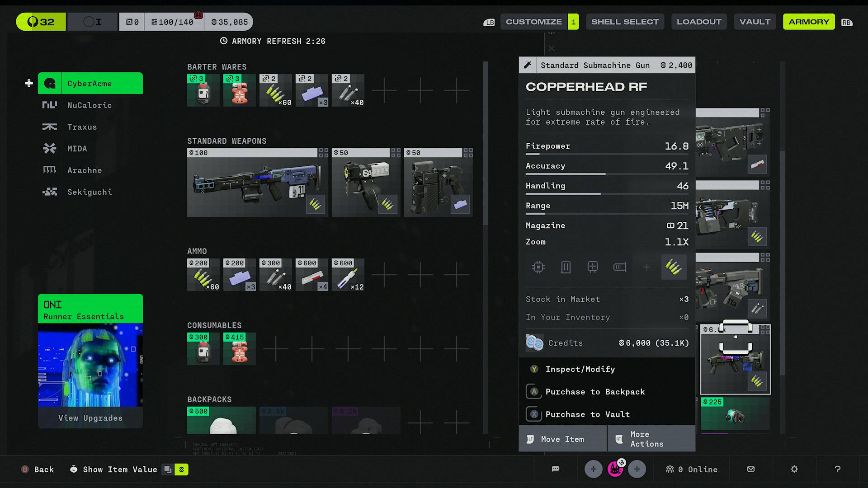Viewport: 868px width, 488px height.
Task: Select the MIDA faction icon
Action: tap(50, 149)
